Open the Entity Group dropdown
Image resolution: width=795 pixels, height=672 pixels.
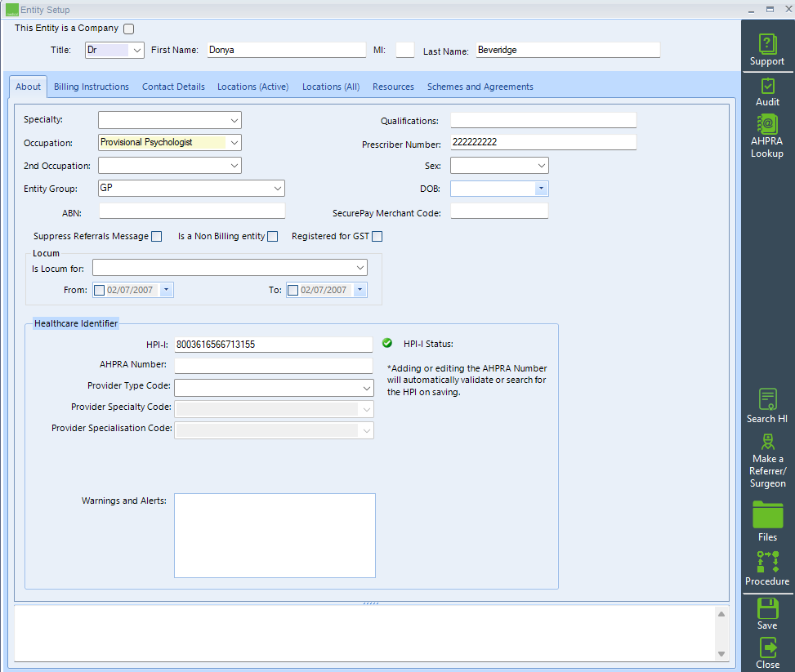[279, 188]
